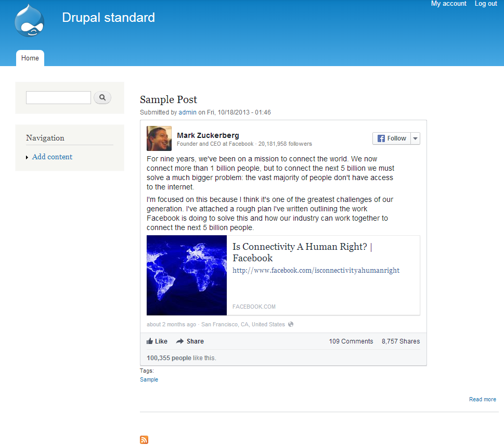
Task: Click the blue world map thumbnail
Action: (x=187, y=275)
